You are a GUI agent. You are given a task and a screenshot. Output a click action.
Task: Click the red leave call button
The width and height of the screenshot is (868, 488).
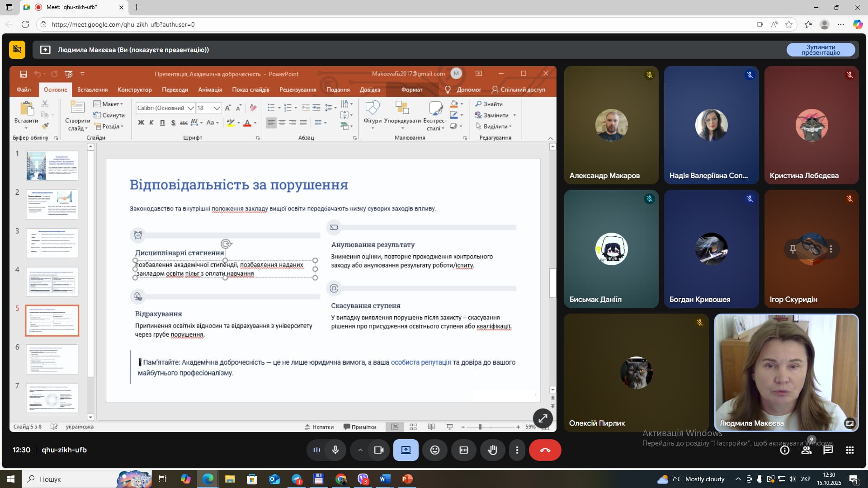tap(545, 450)
